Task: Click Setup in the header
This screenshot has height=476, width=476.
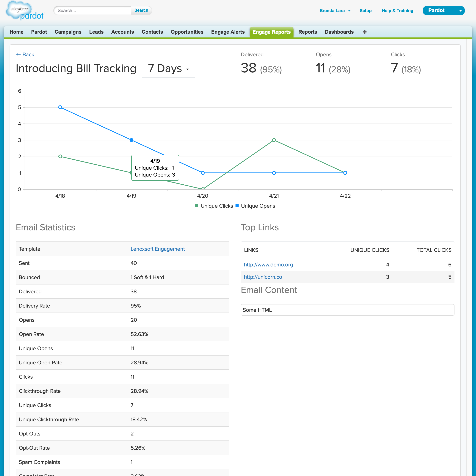Action: click(365, 11)
